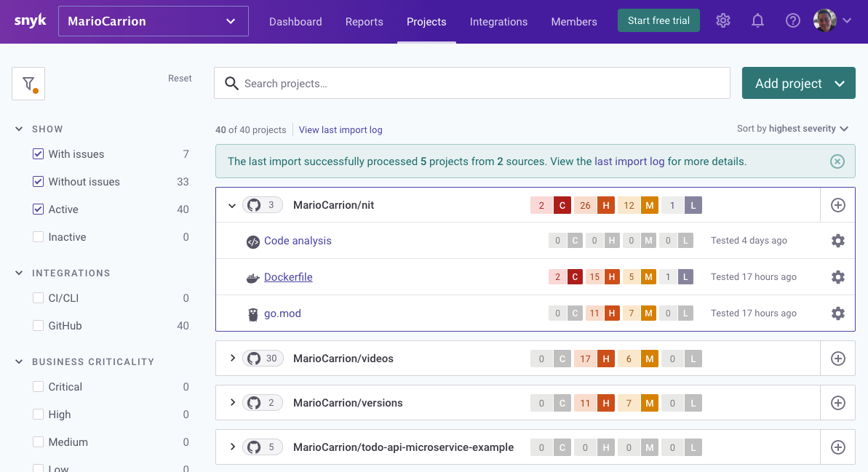Collapse the MarioCarrion/nit project group
Viewport: 868px width, 472px height.
click(x=232, y=206)
